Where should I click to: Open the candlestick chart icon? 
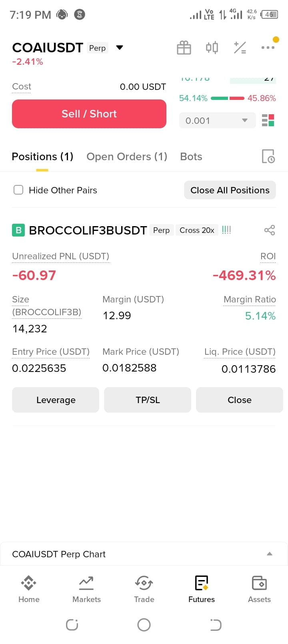coord(212,48)
